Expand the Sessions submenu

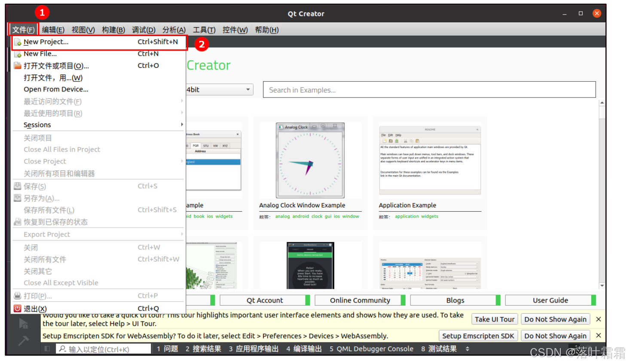point(99,125)
